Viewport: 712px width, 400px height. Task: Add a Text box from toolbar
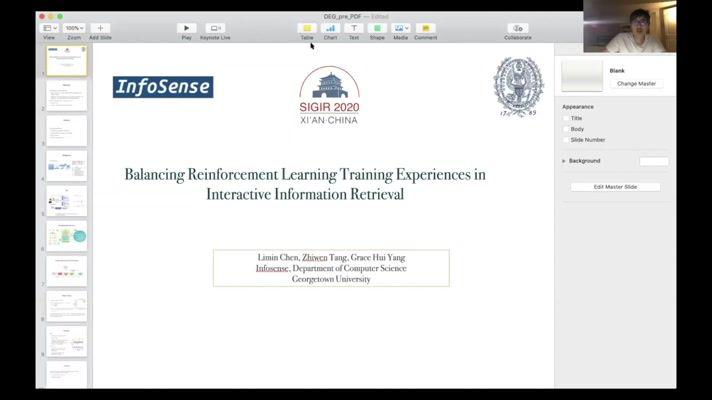coord(354,28)
